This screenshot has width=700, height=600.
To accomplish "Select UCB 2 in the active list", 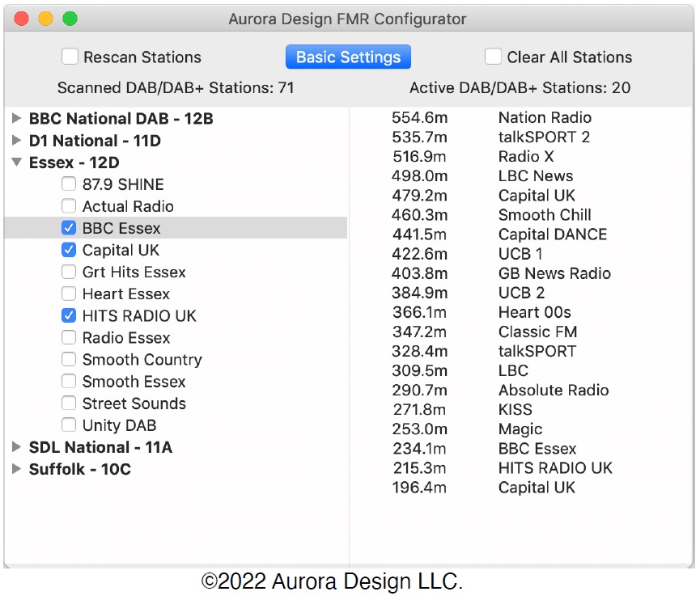I will pyautogui.click(x=521, y=293).
